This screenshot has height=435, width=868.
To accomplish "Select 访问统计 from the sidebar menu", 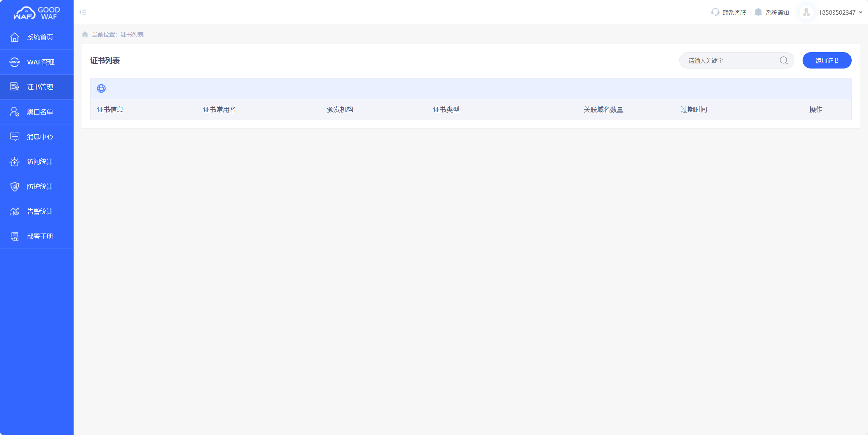I will pyautogui.click(x=15, y=161).
